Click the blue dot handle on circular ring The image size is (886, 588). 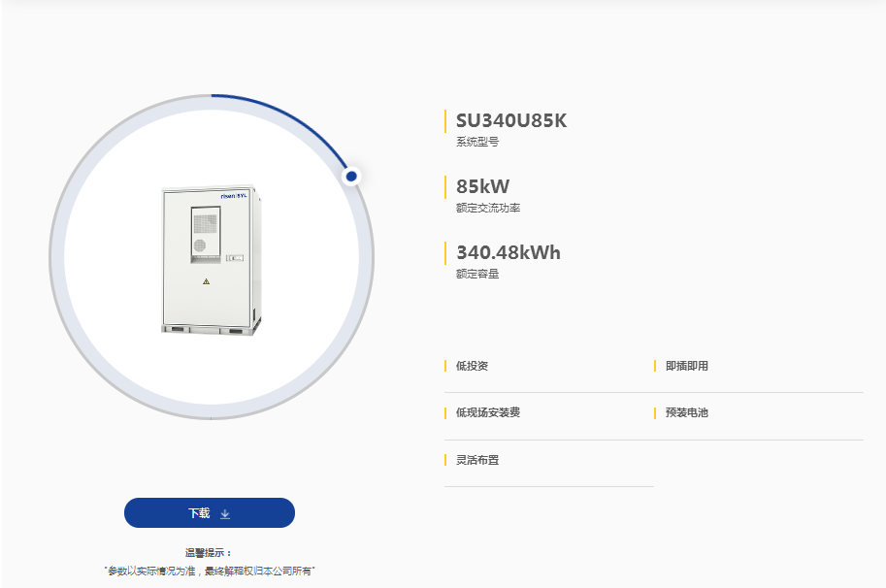click(x=351, y=177)
